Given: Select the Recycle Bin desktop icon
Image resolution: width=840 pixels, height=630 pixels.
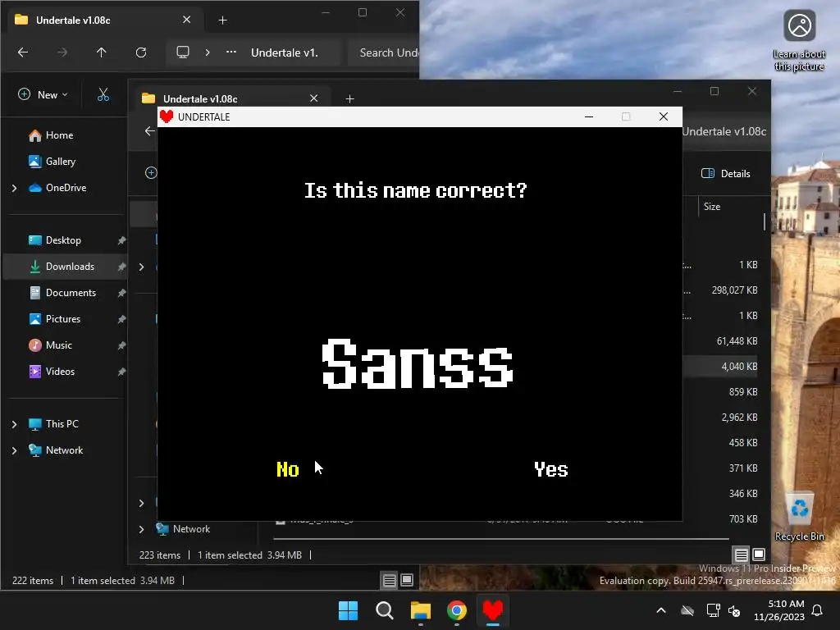Looking at the screenshot, I should 799,517.
